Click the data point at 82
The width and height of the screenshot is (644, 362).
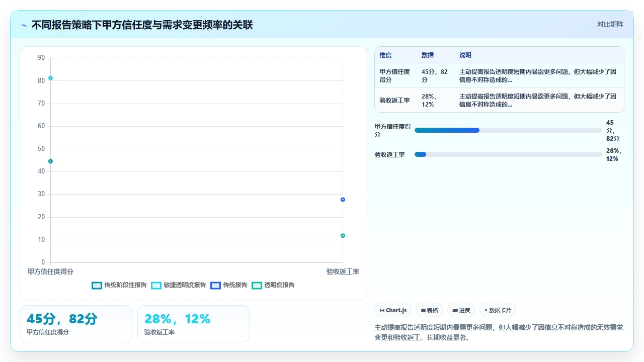(x=50, y=78)
